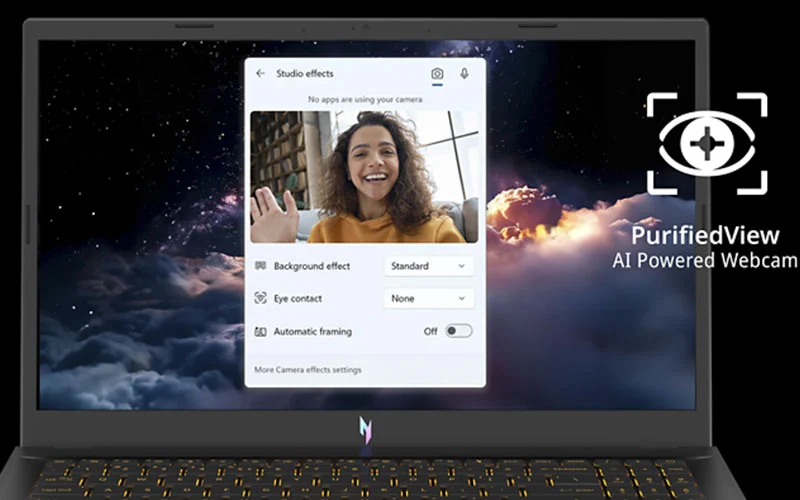Click the Off label beside framing switch
Image resolution: width=800 pixels, height=500 pixels.
430,332
